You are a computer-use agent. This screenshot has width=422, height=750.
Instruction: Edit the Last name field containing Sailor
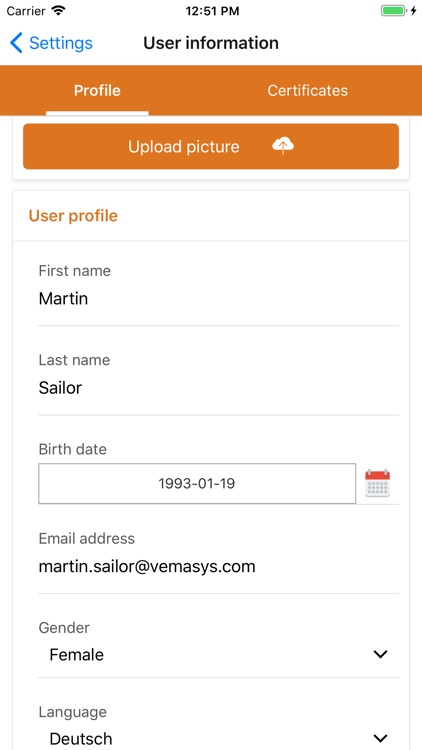tap(218, 388)
